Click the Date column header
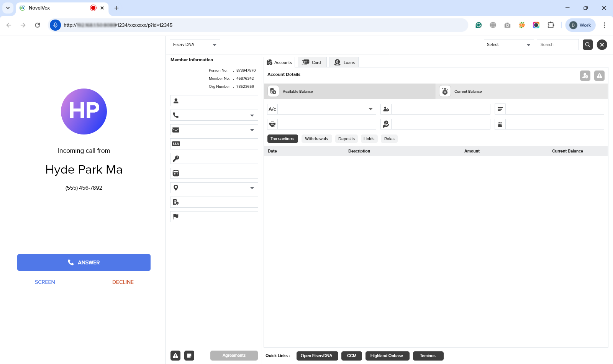This screenshot has width=613, height=364. point(272,151)
